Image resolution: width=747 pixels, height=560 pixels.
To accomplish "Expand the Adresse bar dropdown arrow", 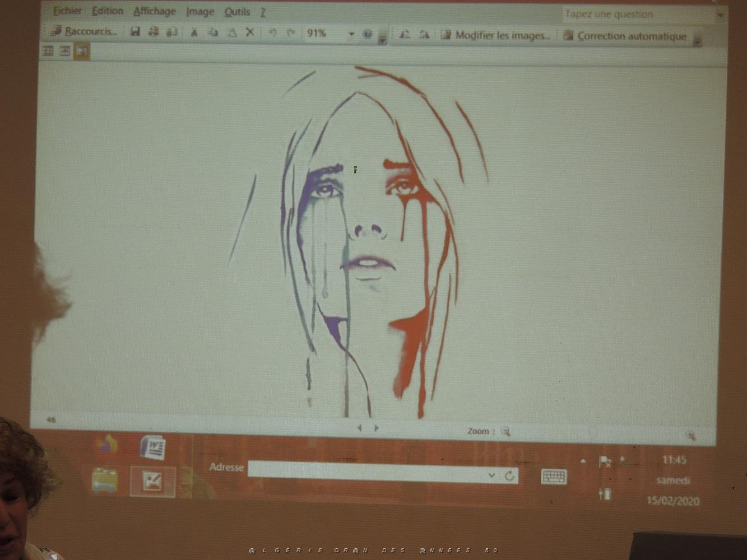I will [x=491, y=475].
